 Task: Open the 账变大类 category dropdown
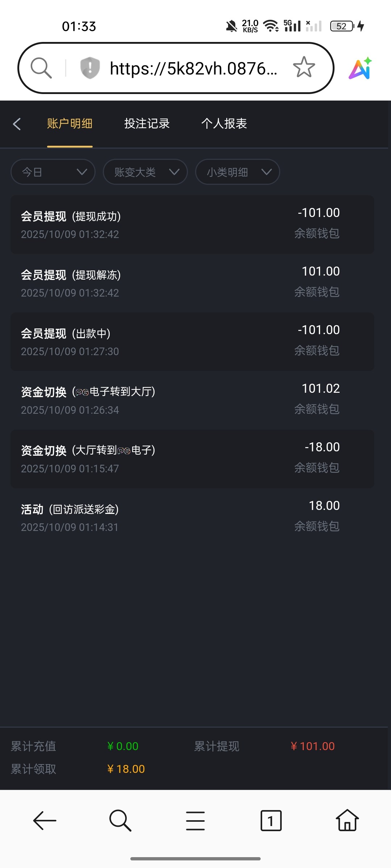[145, 172]
